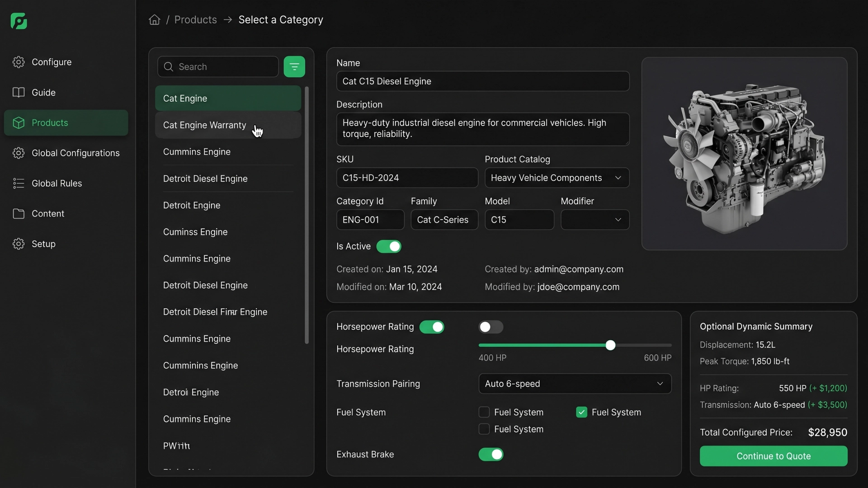This screenshot has height=488, width=868.
Task: Go to Setup in the sidebar
Action: coord(43,244)
